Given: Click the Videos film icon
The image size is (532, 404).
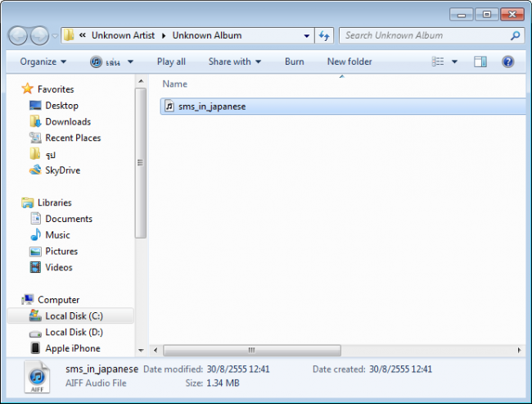Looking at the screenshot, I should click(x=35, y=267).
